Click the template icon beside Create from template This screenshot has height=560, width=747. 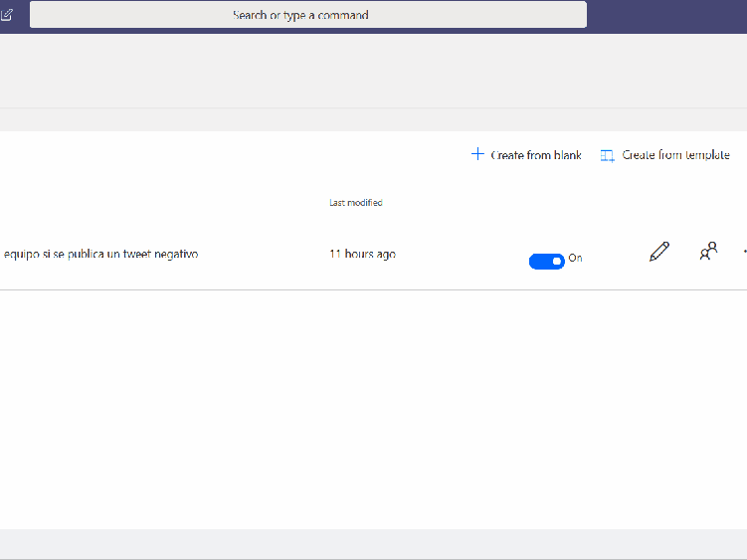coord(608,155)
